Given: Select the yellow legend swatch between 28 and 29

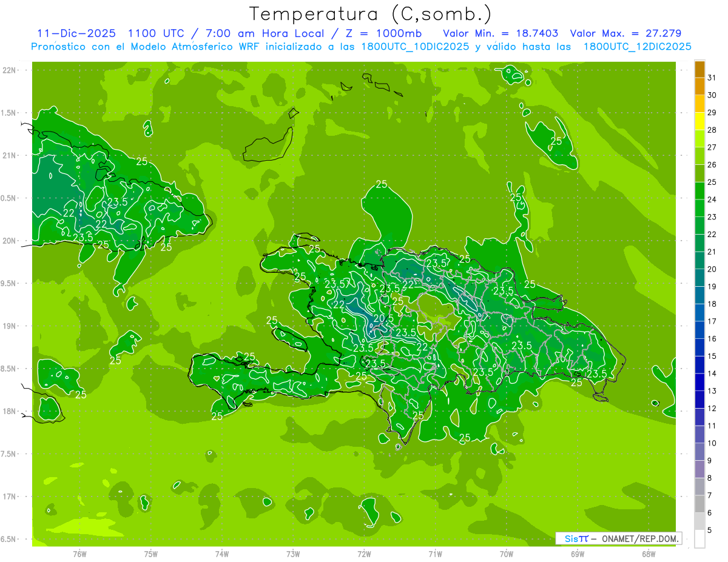Looking at the screenshot, I should pos(699,121).
